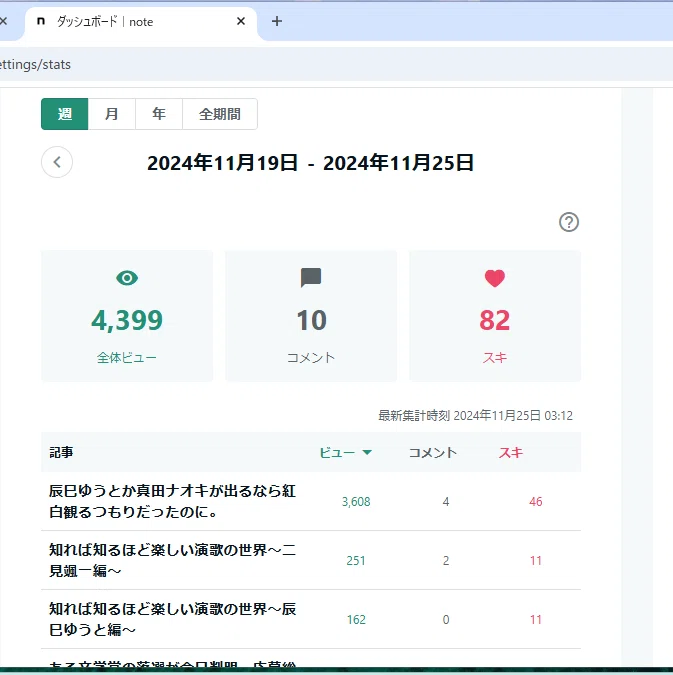Screen dimensions: 673x675
Task: Open a new browser tab
Action: [277, 21]
